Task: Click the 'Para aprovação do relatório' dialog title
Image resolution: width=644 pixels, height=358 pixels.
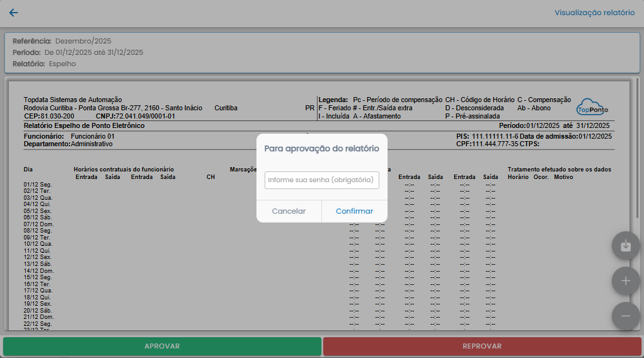Action: pyautogui.click(x=321, y=149)
